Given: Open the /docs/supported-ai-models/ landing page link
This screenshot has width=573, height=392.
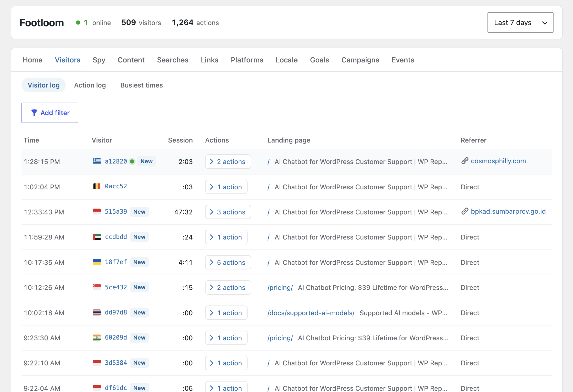Looking at the screenshot, I should pyautogui.click(x=311, y=313).
